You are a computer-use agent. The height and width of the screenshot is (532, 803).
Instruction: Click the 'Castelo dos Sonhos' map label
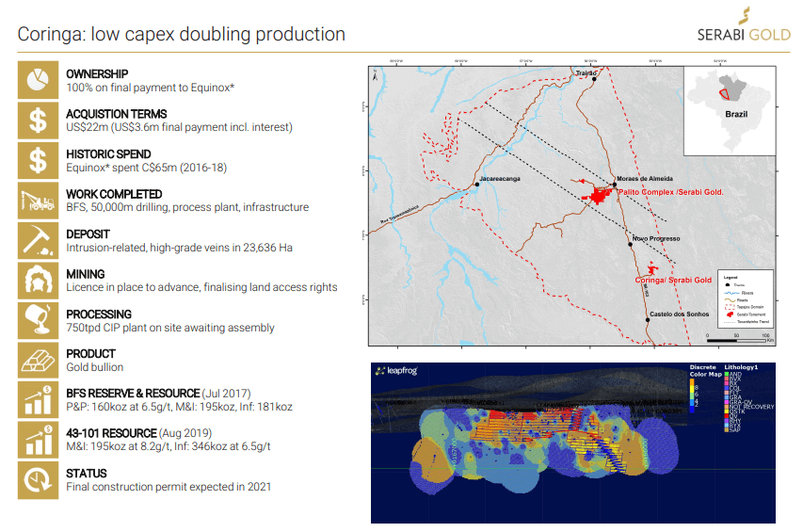[679, 314]
